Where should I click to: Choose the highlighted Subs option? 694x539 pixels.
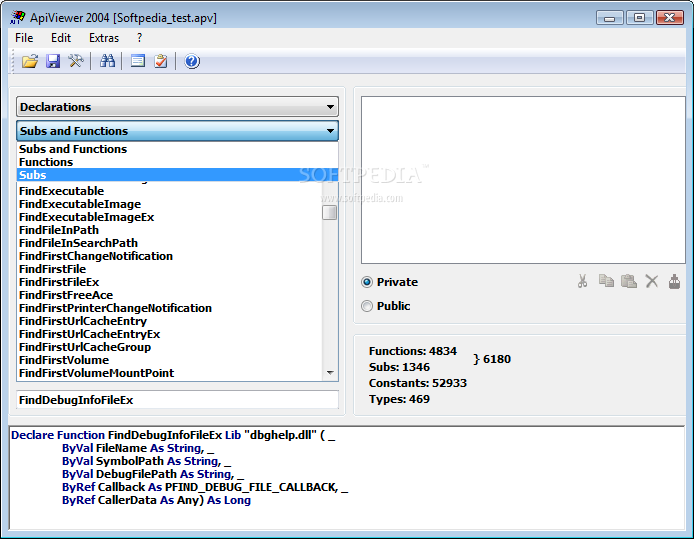(177, 175)
